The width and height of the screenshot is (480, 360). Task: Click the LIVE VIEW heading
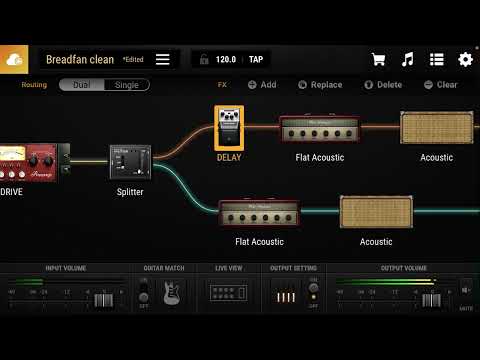pyautogui.click(x=229, y=268)
